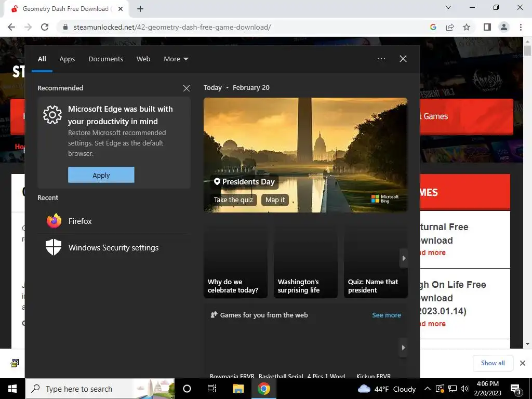Open File Explorer from taskbar
Screen dimensions: 532x399
click(238, 389)
